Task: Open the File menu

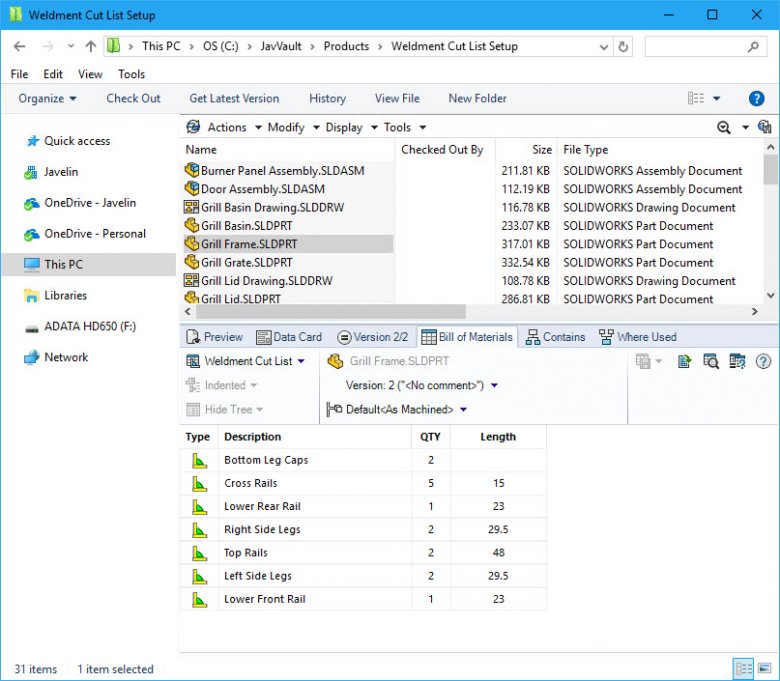Action: pos(19,74)
